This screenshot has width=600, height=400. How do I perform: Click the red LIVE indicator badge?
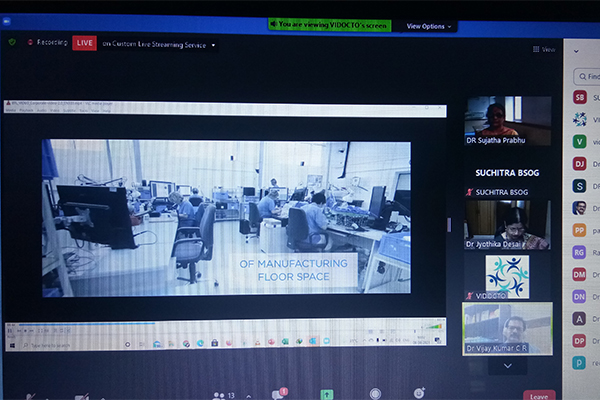[x=85, y=44]
